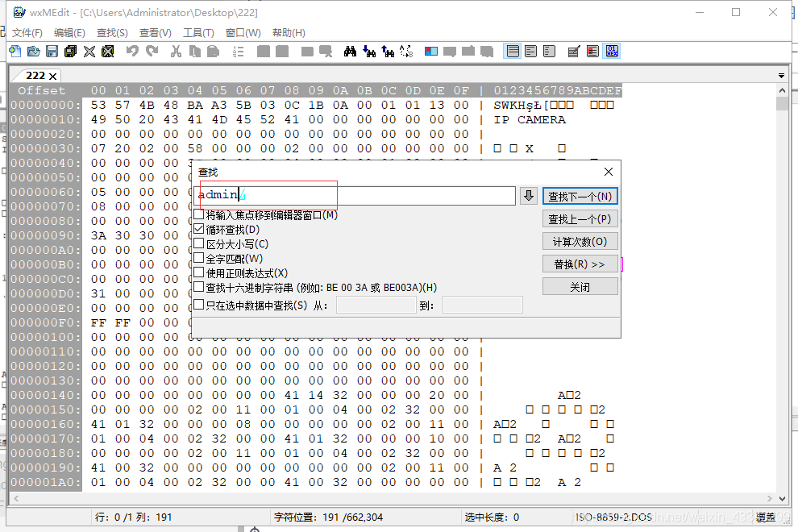798x532 pixels.
Task: Focus the search text field containing admin
Action: [355, 196]
